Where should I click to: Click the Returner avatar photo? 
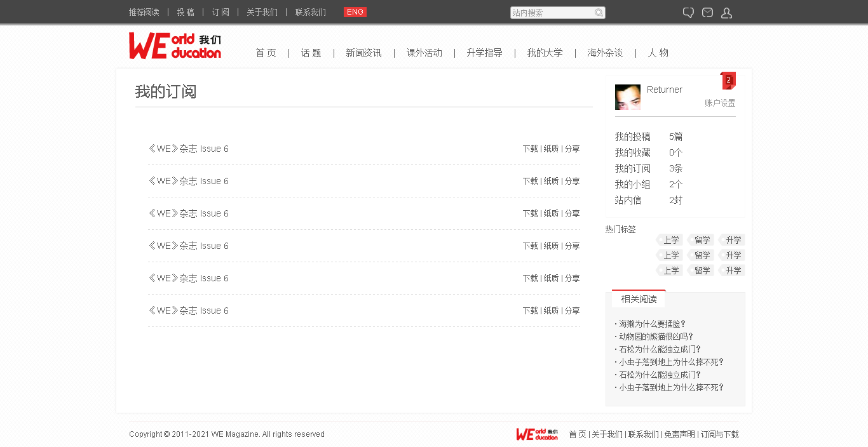point(627,97)
